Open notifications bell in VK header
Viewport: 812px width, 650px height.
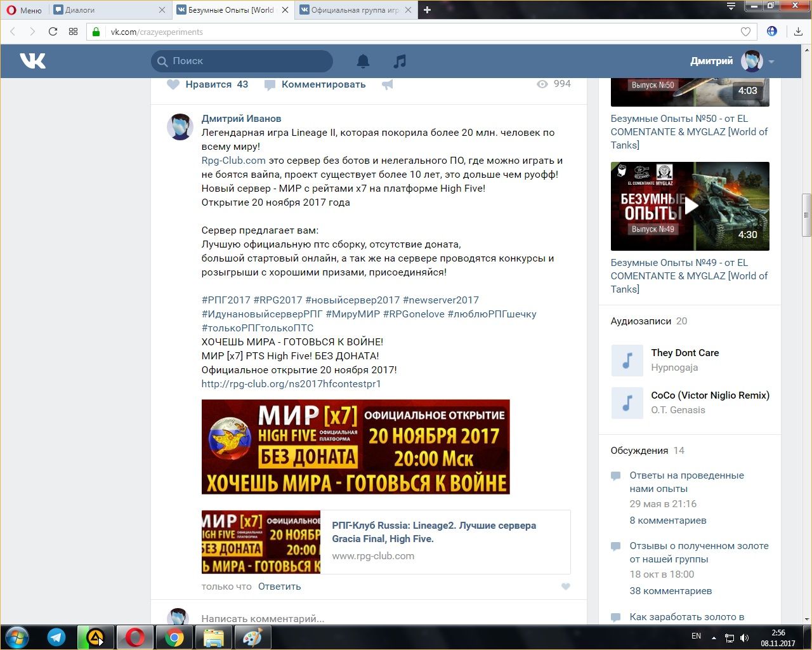click(x=363, y=61)
